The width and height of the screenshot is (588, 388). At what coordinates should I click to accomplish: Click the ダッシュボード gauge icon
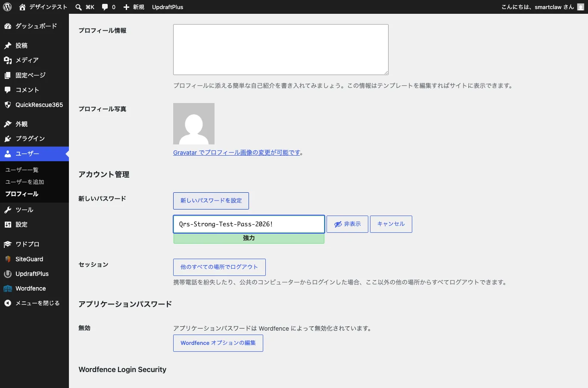pyautogui.click(x=8, y=26)
